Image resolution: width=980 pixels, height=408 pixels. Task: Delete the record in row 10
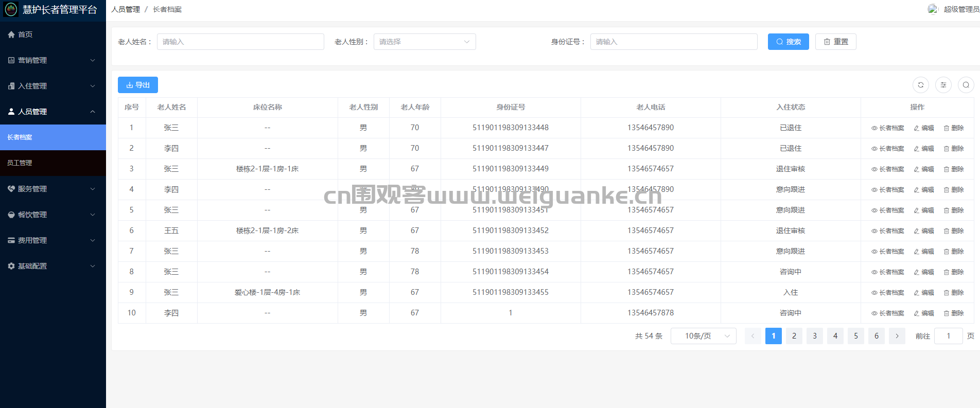click(954, 313)
